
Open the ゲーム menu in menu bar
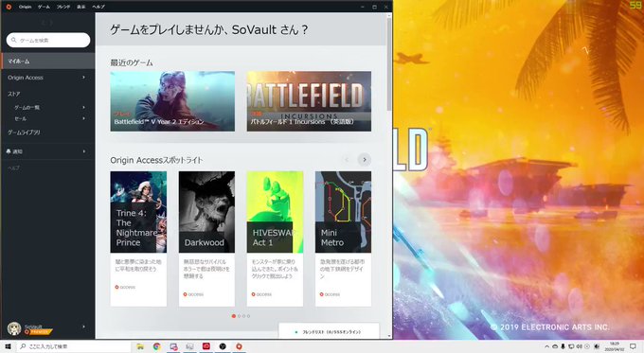pos(44,7)
